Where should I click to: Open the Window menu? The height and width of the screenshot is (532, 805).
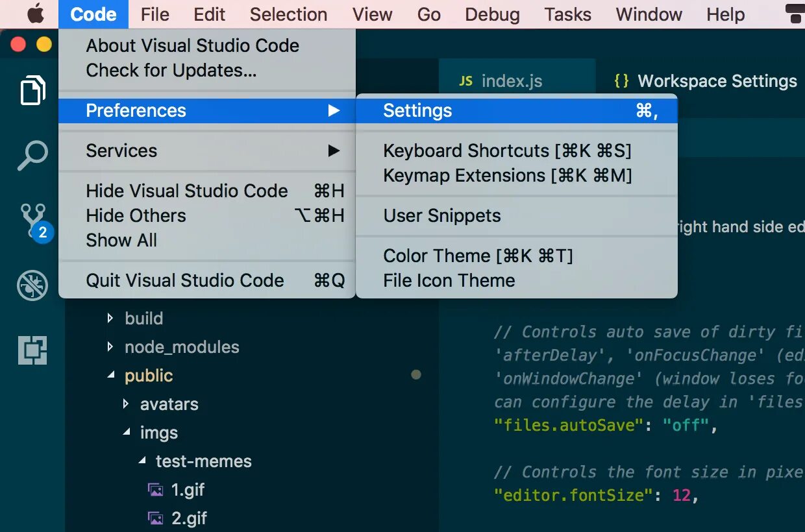click(x=649, y=14)
